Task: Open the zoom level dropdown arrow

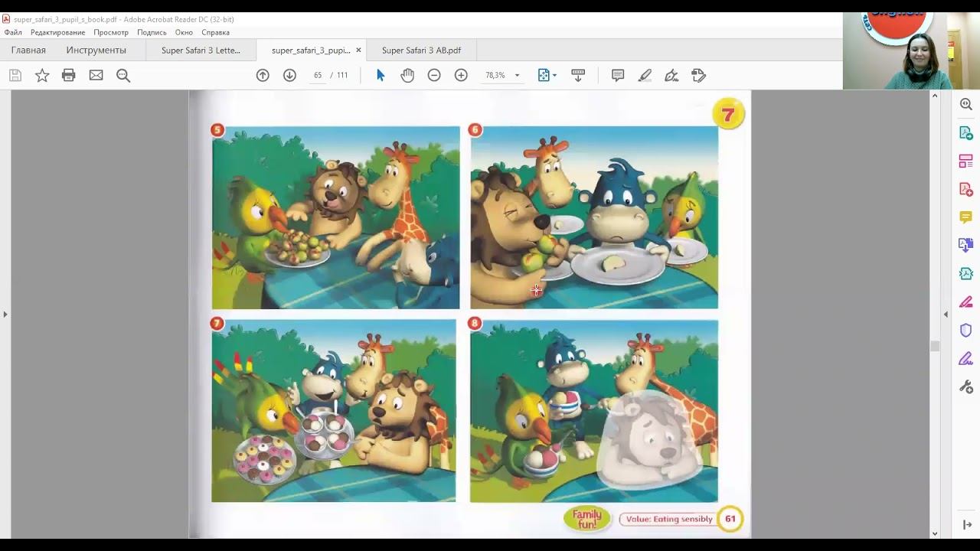Action: point(517,75)
